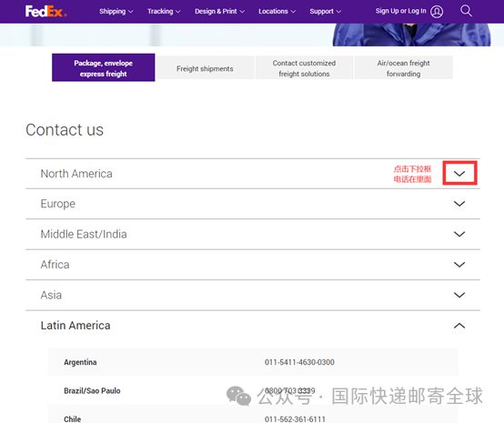504x423 pixels.
Task: Expand the Africa section chevron
Action: click(x=459, y=265)
